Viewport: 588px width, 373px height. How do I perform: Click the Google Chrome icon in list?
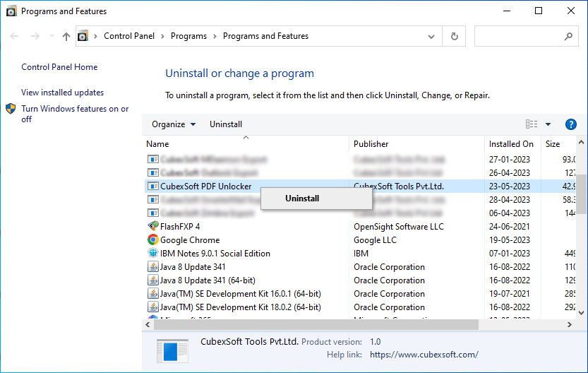[x=152, y=239]
